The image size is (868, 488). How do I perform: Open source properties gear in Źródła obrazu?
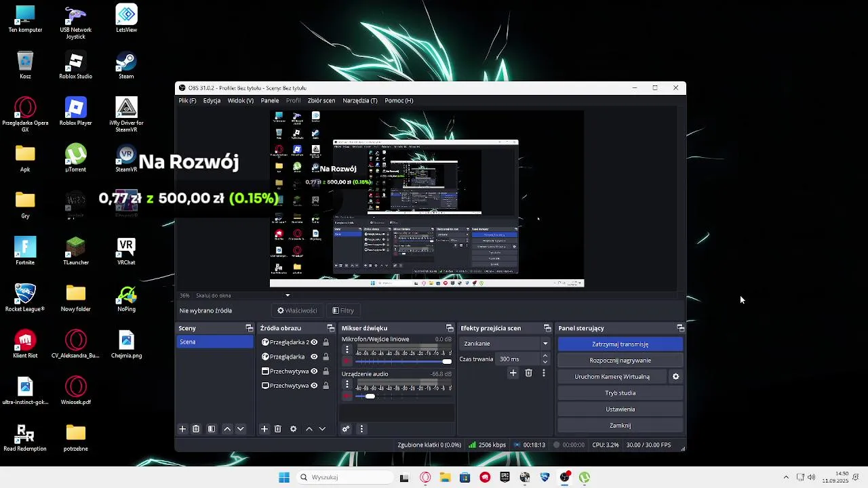[x=294, y=429]
